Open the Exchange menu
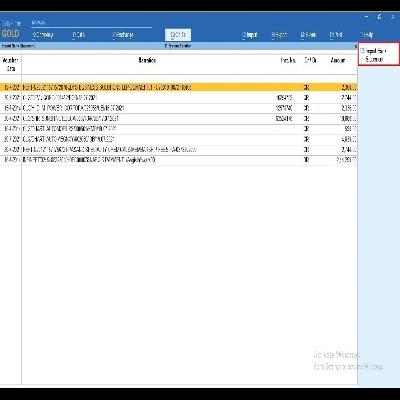The width and height of the screenshot is (400, 400). coord(123,35)
